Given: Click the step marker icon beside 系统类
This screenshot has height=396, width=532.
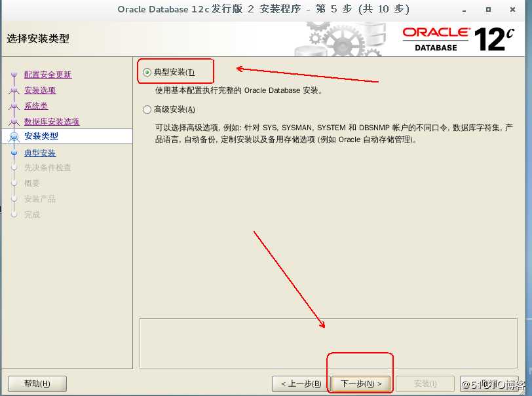Looking at the screenshot, I should (x=14, y=106).
